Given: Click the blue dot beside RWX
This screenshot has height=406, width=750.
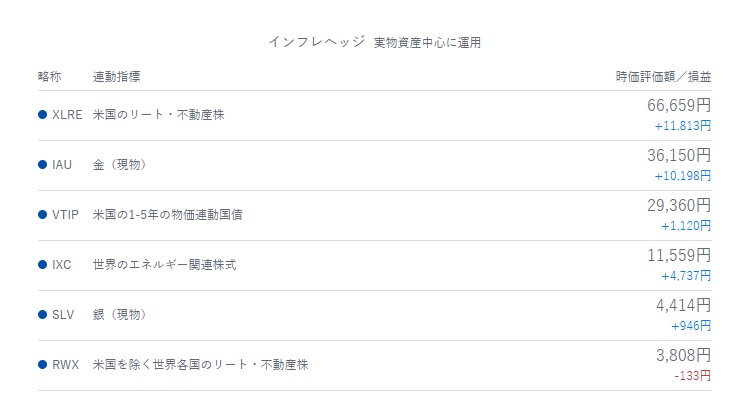Looking at the screenshot, I should (43, 364).
